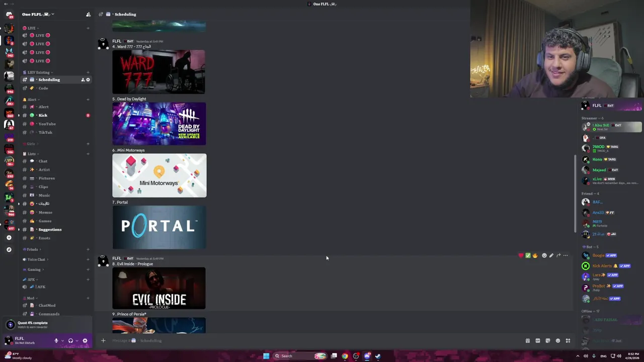Open the Kick channel
The width and height of the screenshot is (644, 362).
[x=55, y=115]
